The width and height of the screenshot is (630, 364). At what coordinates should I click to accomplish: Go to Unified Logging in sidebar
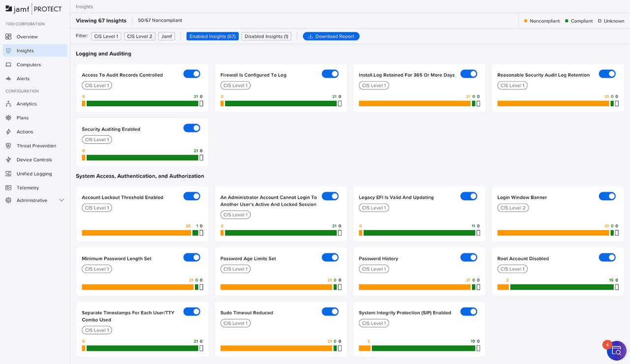click(x=34, y=174)
